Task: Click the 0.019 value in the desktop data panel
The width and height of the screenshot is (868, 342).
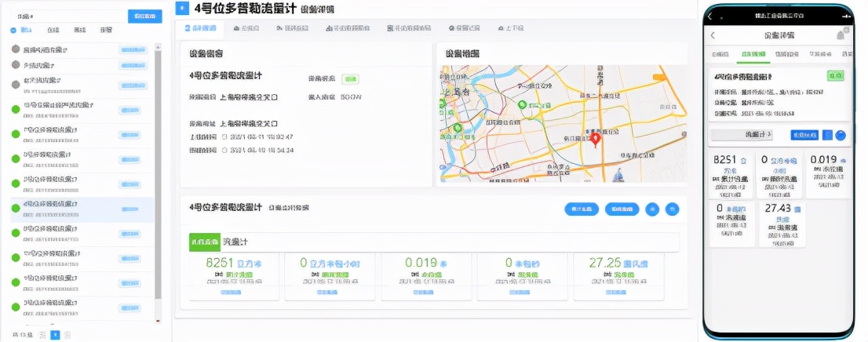Action: (421, 263)
